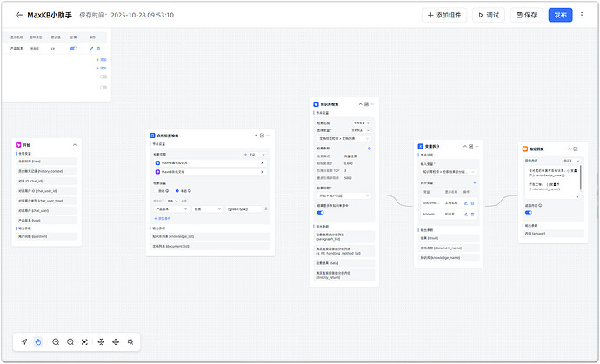This screenshot has width=600, height=364.
Task: Open the 检索问题 dropdown in 知识库检索 node
Action: 343,195
